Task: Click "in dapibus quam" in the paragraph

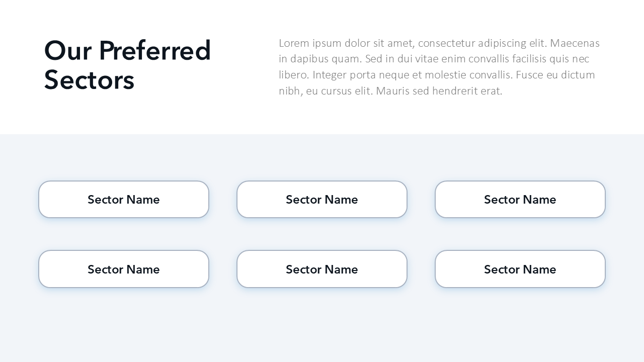Action: click(319, 59)
